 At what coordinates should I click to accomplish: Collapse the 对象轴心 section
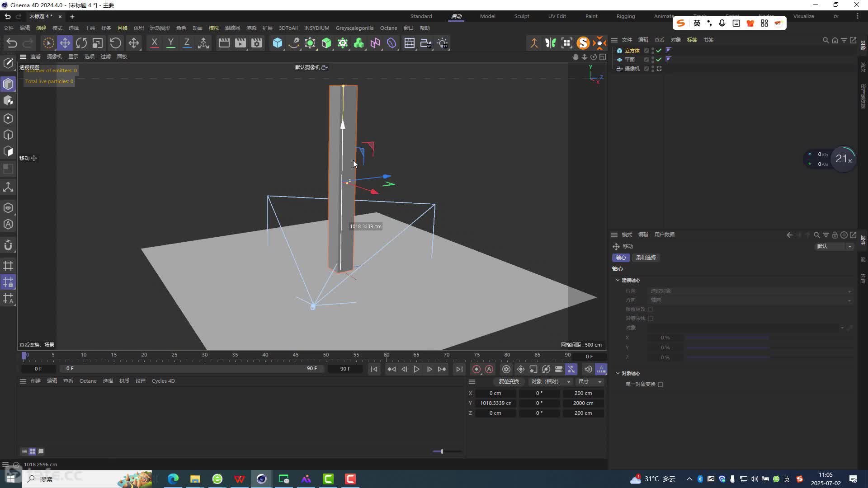click(x=618, y=373)
